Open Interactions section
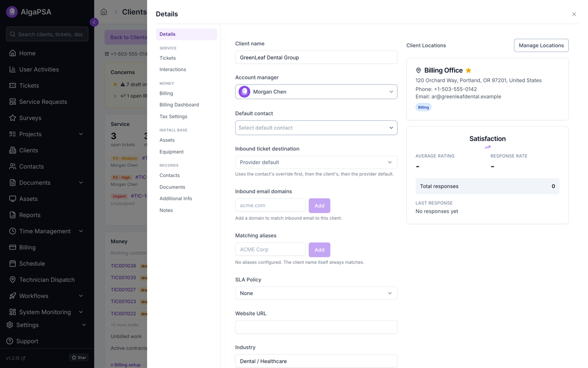The height and width of the screenshot is (368, 588). [172, 70]
